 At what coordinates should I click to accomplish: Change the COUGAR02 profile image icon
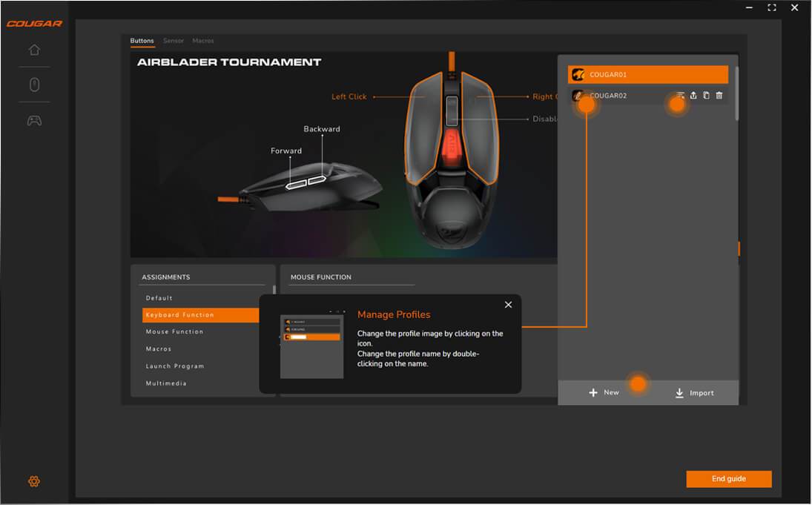(x=578, y=96)
